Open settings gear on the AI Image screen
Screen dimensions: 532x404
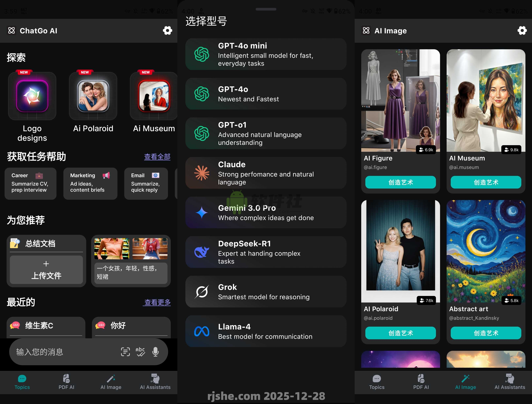522,31
